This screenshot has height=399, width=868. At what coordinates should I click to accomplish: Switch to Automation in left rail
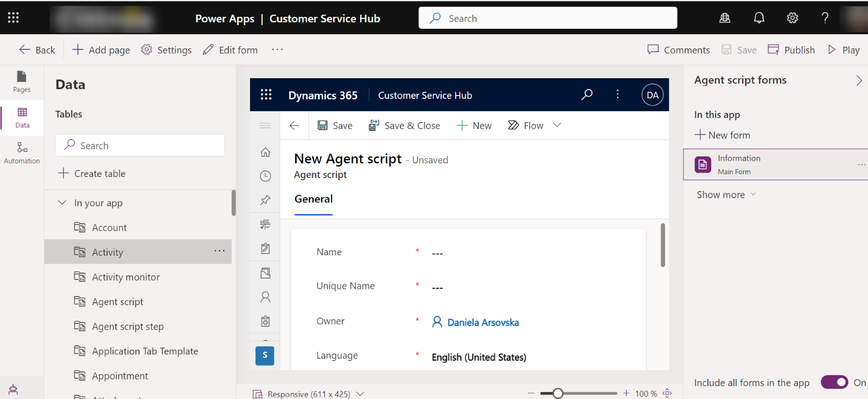pyautogui.click(x=22, y=153)
